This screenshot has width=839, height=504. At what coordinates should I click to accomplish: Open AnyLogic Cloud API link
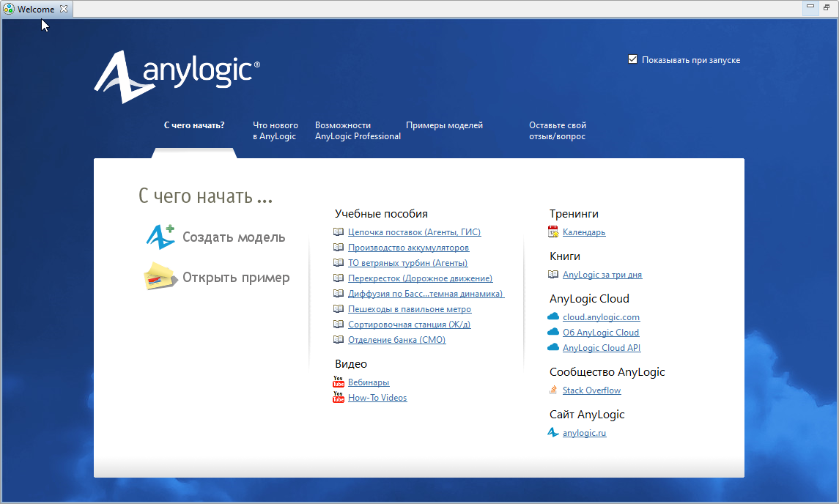[602, 348]
